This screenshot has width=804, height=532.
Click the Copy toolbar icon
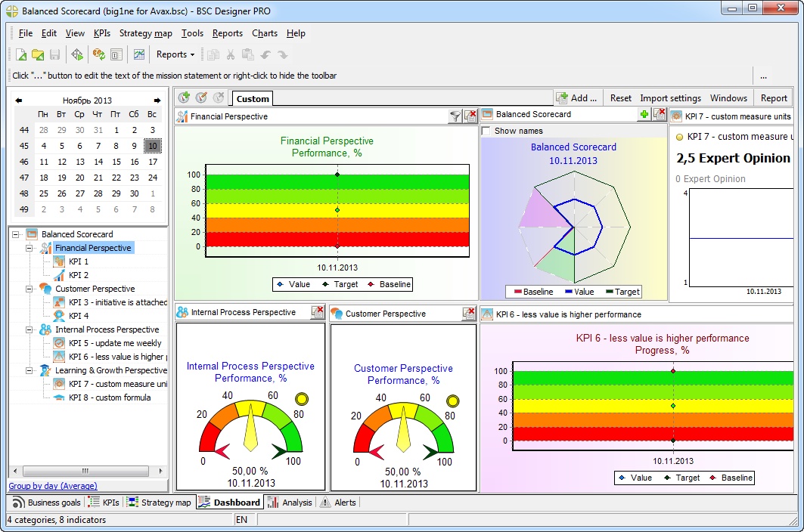[x=213, y=54]
